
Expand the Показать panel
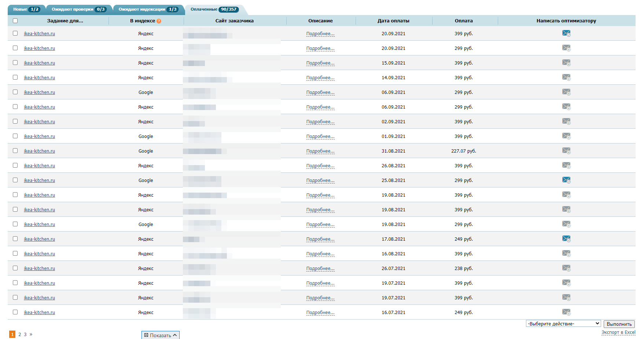[161, 335]
